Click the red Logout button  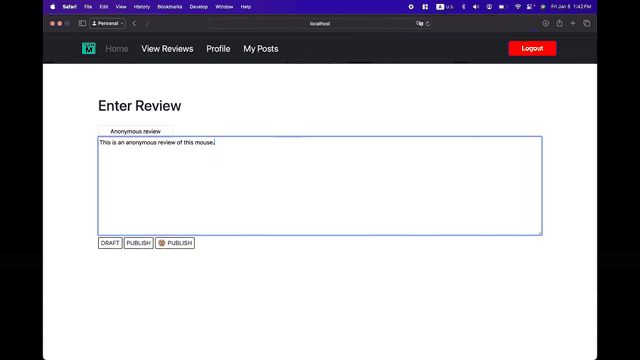tap(532, 48)
